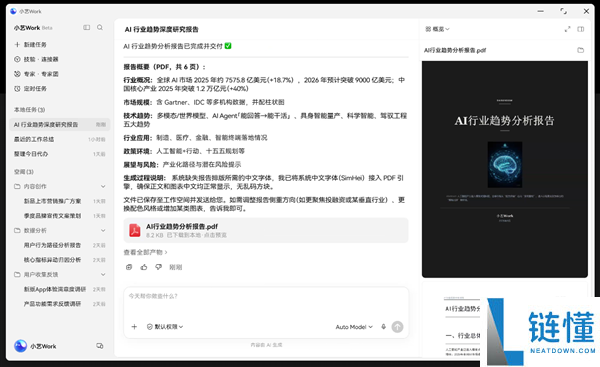Toggle the right preview panel layout icon

pyautogui.click(x=581, y=29)
